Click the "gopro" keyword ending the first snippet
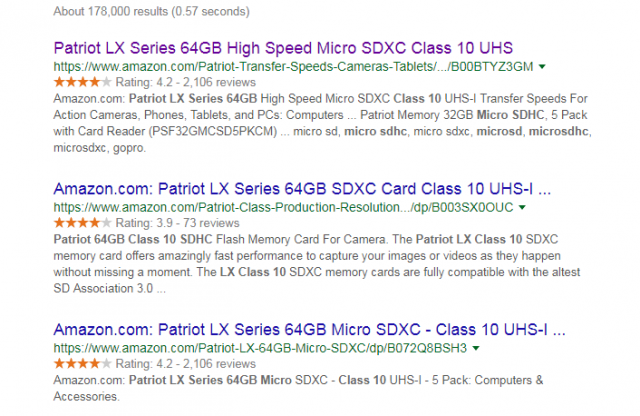640x416 pixels. click(x=128, y=150)
